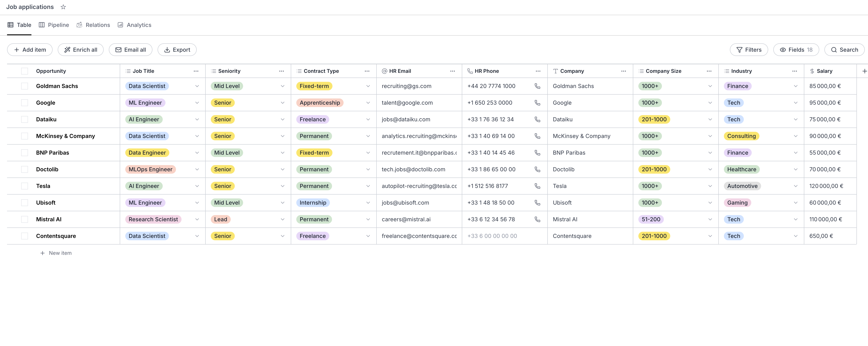The height and width of the screenshot is (346, 868).
Task: Expand Seniority dropdown for Google
Action: coord(283,103)
